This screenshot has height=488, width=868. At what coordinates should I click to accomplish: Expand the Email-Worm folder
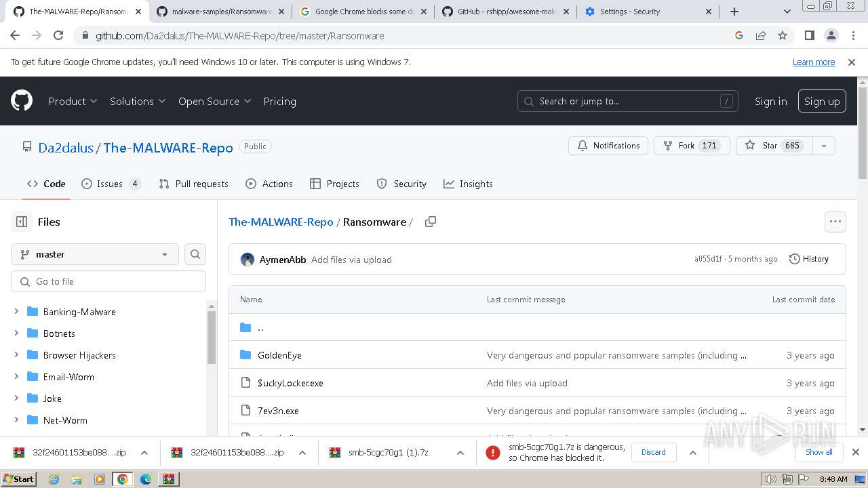[x=16, y=377]
